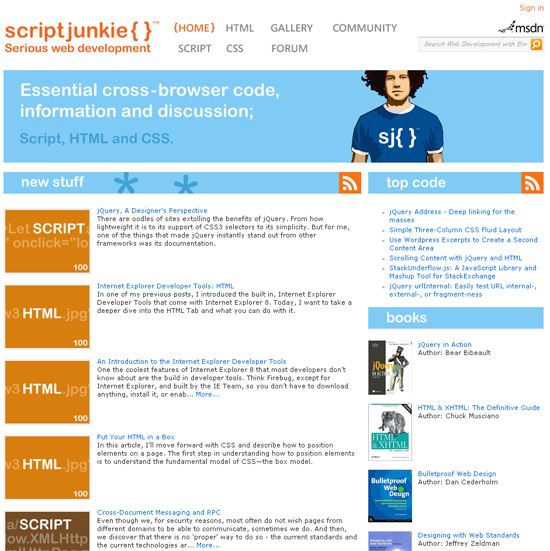Viewport: 550px width, 551px height.
Task: Open the GALLERY navigation item
Action: click(291, 28)
